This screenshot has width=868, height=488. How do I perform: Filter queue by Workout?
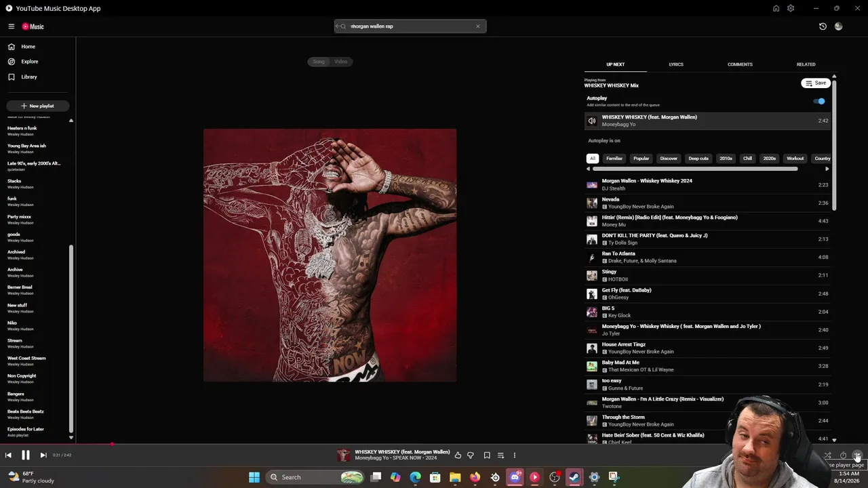(x=795, y=159)
